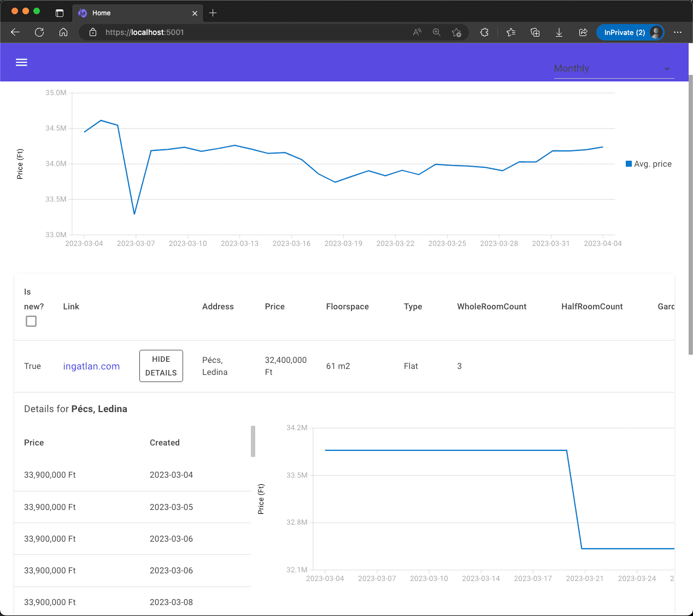Screen dimensions: 693x616
Task: Click the zoom magnifier icon in address bar
Action: click(437, 32)
